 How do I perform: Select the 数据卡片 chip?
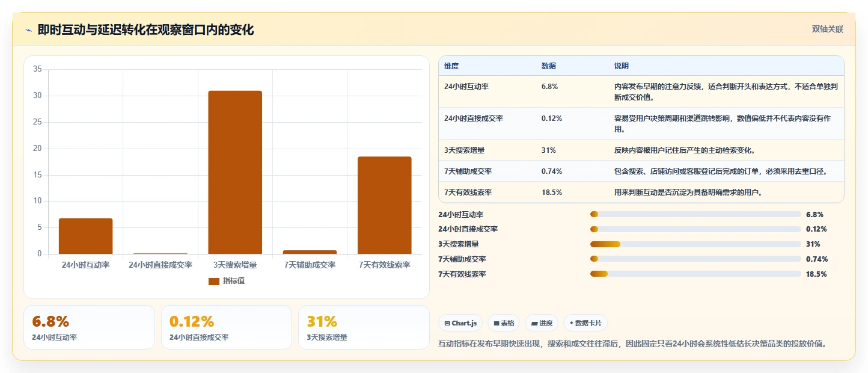point(585,323)
